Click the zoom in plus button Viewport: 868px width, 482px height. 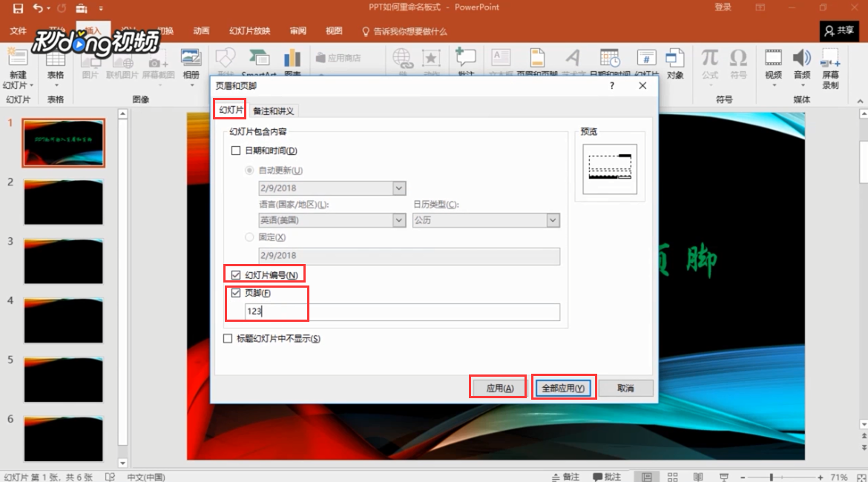(x=821, y=477)
